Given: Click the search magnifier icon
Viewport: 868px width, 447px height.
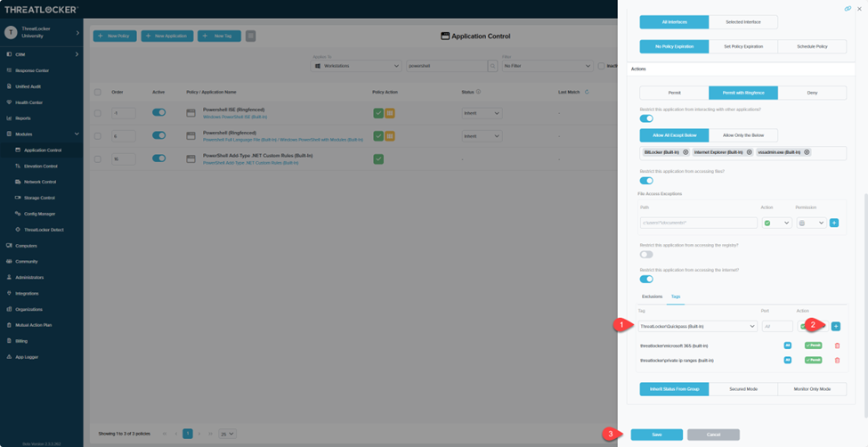Looking at the screenshot, I should 492,66.
